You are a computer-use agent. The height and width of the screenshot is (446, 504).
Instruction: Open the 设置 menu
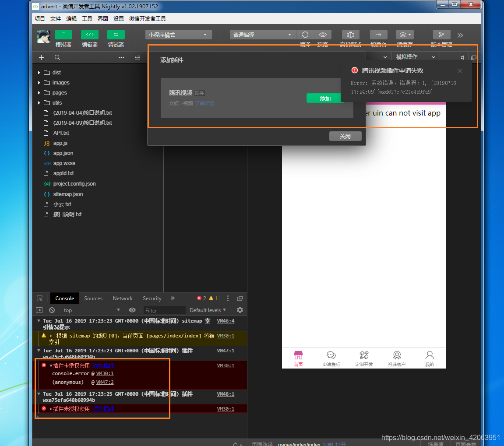(119, 19)
